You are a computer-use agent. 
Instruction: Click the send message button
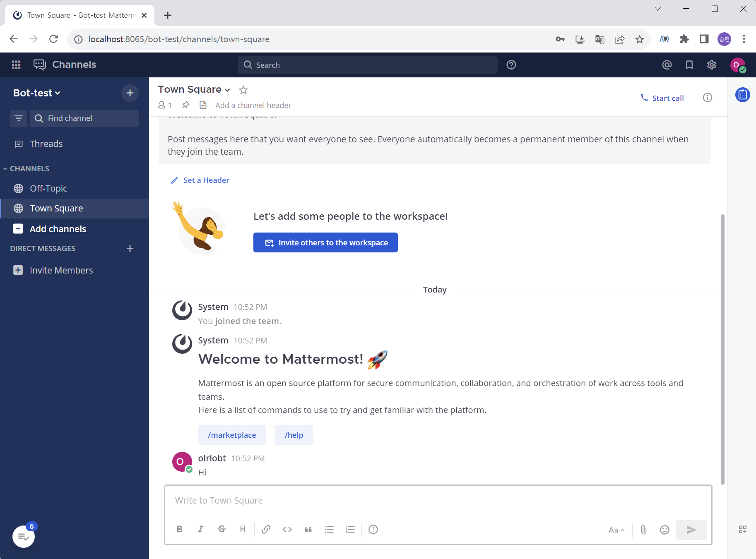(x=691, y=530)
